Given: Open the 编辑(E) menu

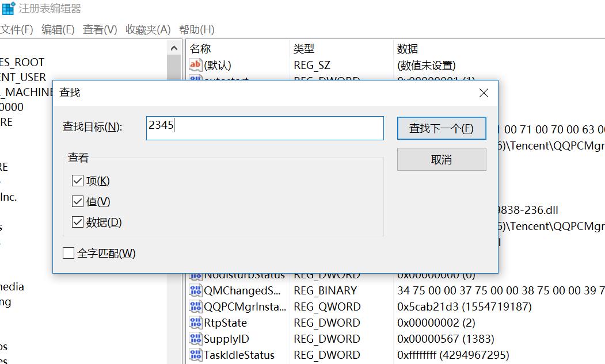Looking at the screenshot, I should (58, 29).
